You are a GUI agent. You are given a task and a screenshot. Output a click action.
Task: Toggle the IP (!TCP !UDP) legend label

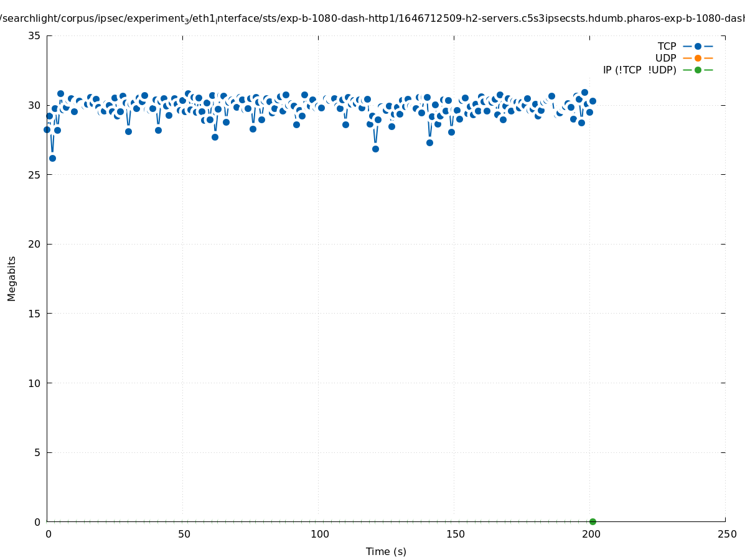point(639,70)
